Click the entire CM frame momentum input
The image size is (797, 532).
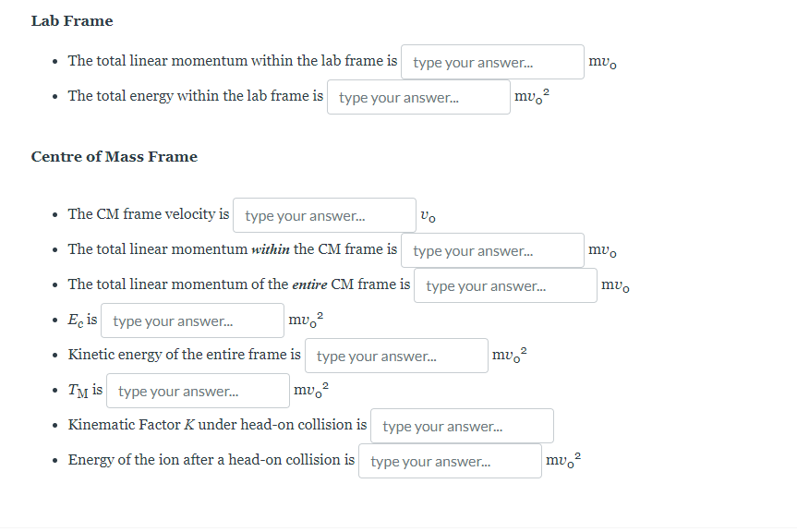(505, 285)
